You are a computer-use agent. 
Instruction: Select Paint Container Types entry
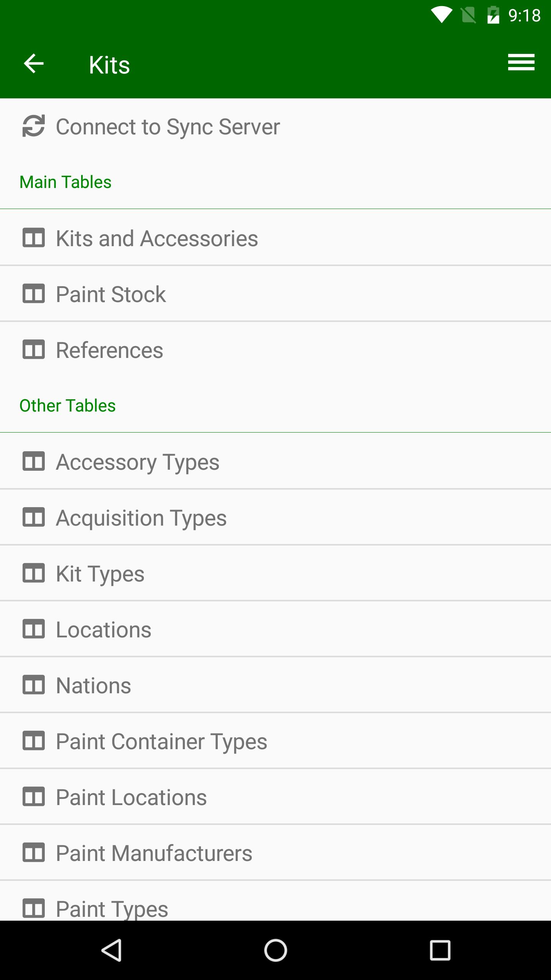[275, 740]
